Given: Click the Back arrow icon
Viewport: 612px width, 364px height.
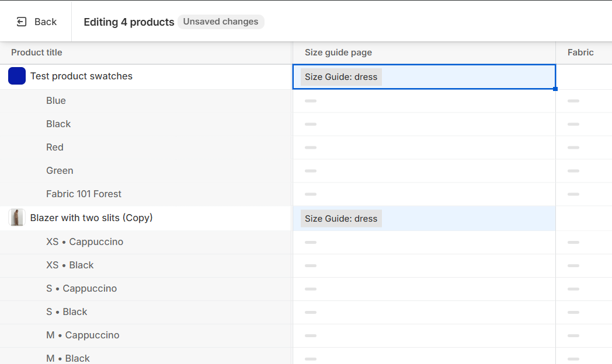Looking at the screenshot, I should 22,22.
